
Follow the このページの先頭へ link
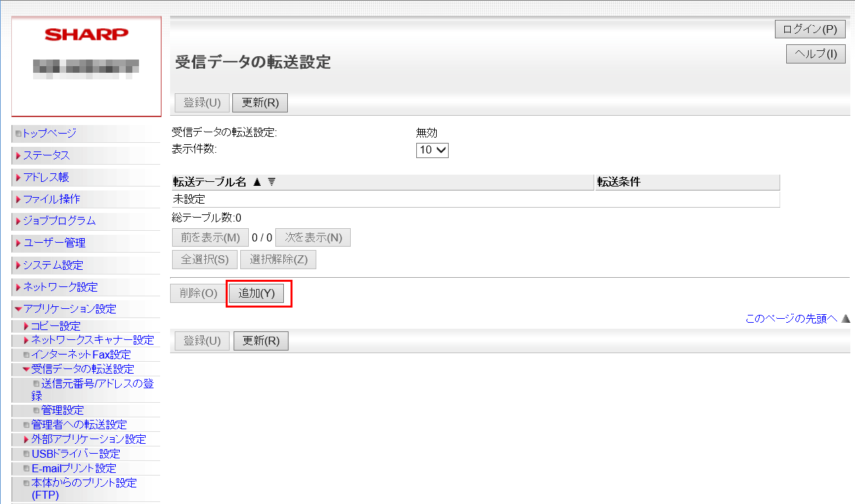791,319
